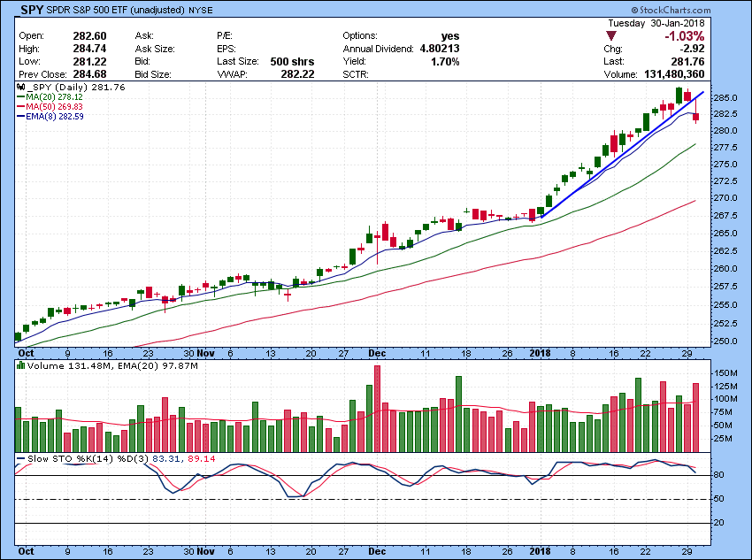752x560 pixels.
Task: Click the 80 stochastic axis label
Action: pyautogui.click(x=718, y=475)
